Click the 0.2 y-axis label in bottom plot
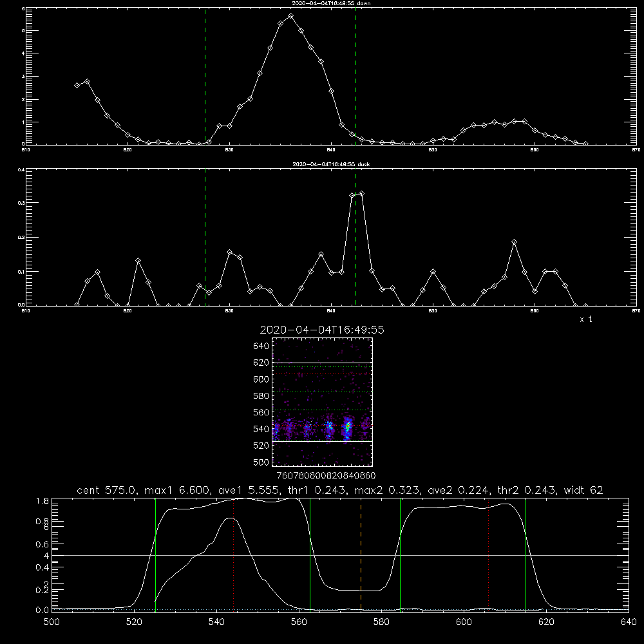The image size is (644, 644). 43,590
